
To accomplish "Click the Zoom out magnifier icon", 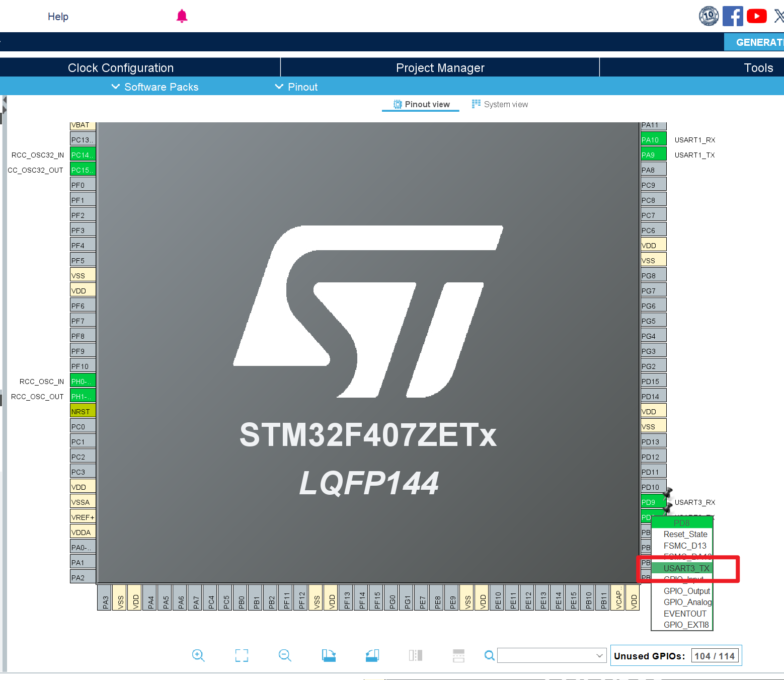I will coord(285,655).
